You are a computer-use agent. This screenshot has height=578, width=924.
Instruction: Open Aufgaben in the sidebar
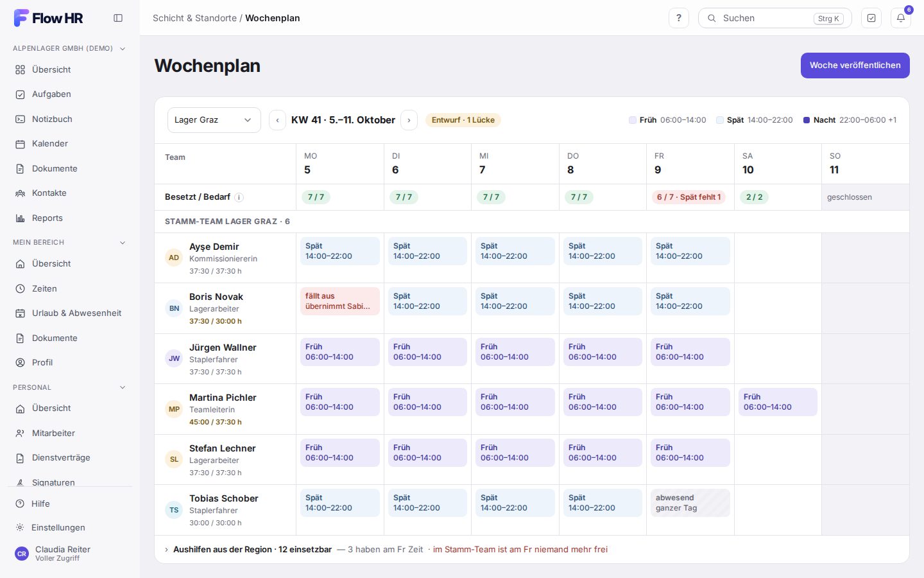click(x=70, y=94)
